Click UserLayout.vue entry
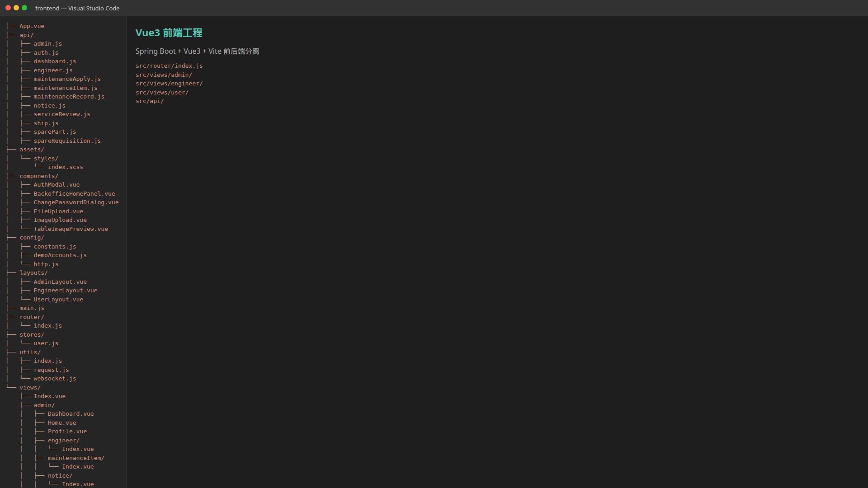Viewport: 868px width, 488px height. [x=58, y=300]
